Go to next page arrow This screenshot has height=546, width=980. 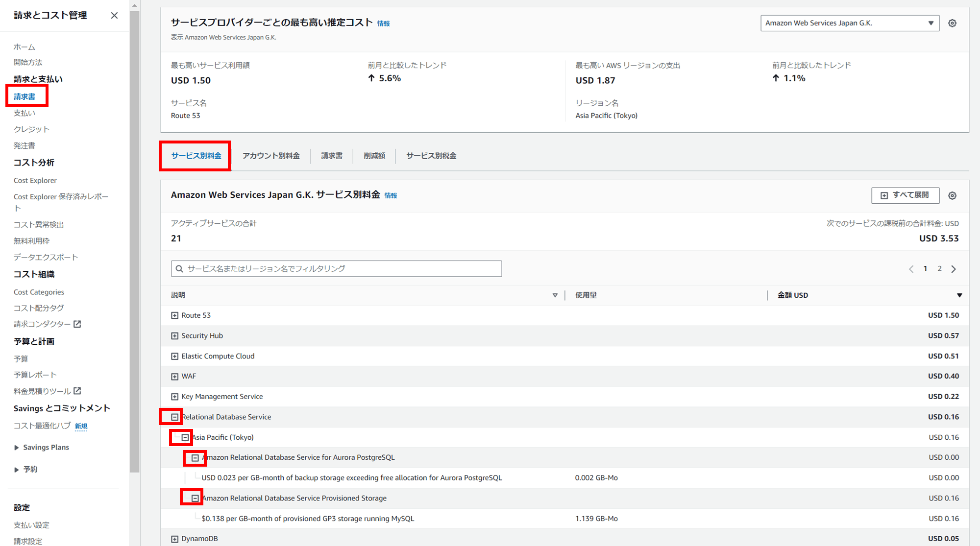click(x=954, y=269)
